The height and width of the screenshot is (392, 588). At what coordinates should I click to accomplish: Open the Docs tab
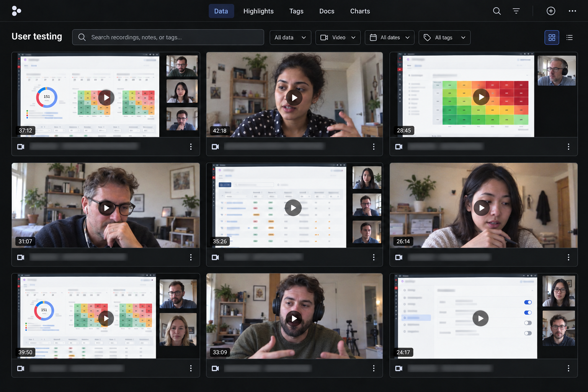pos(327,11)
